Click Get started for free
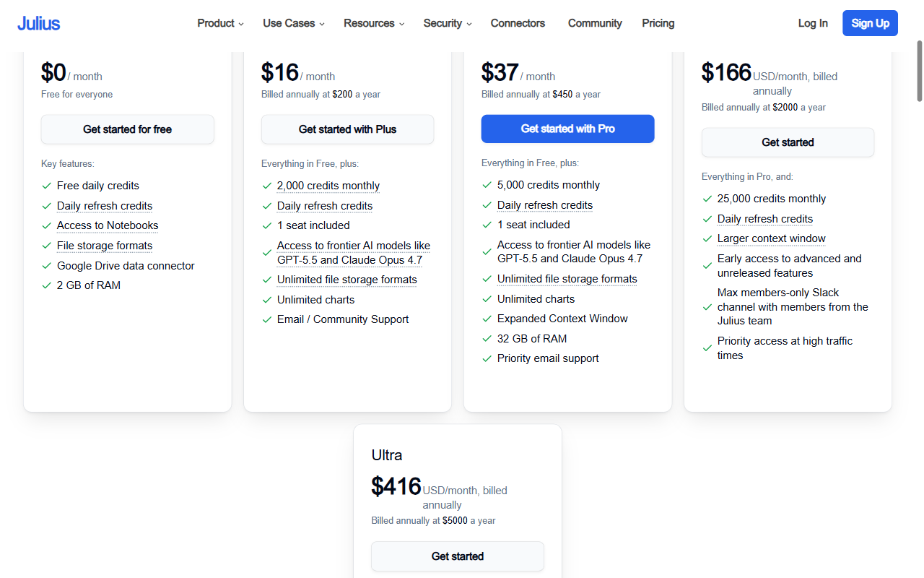The image size is (924, 578). click(128, 129)
